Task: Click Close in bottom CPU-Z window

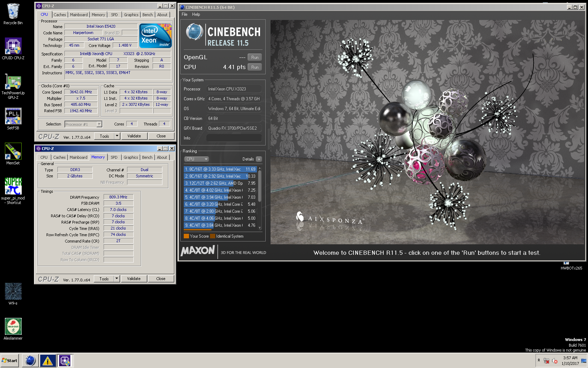Action: point(161,279)
